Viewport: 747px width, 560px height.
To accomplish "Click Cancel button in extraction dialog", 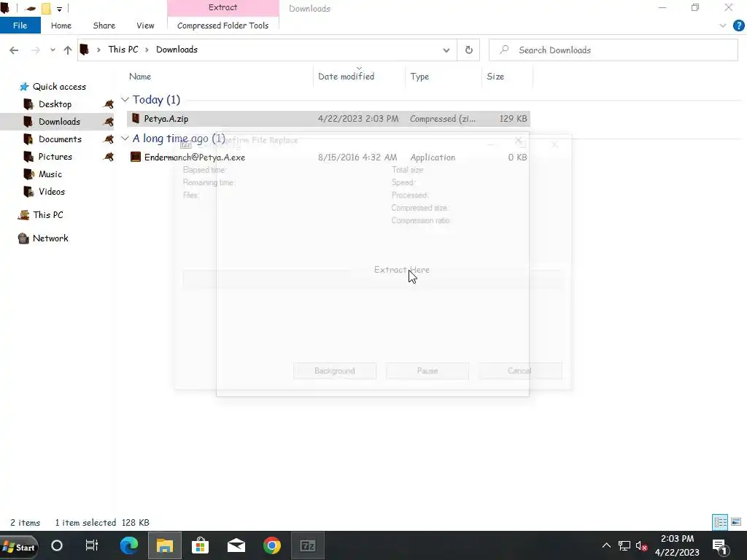I will coord(519,370).
